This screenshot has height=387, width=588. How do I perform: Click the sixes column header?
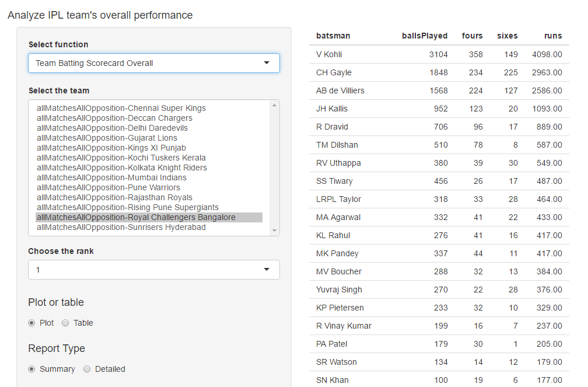coord(507,36)
